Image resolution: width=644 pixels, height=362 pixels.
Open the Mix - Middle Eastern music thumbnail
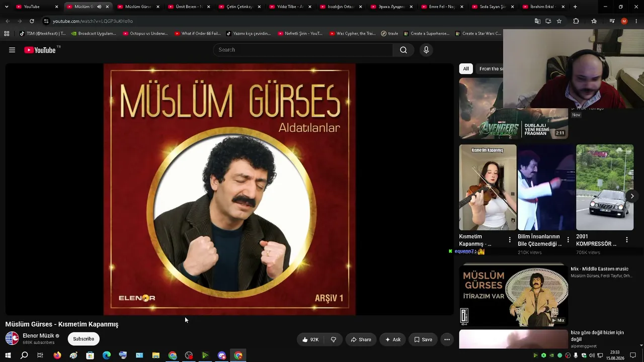pyautogui.click(x=514, y=295)
